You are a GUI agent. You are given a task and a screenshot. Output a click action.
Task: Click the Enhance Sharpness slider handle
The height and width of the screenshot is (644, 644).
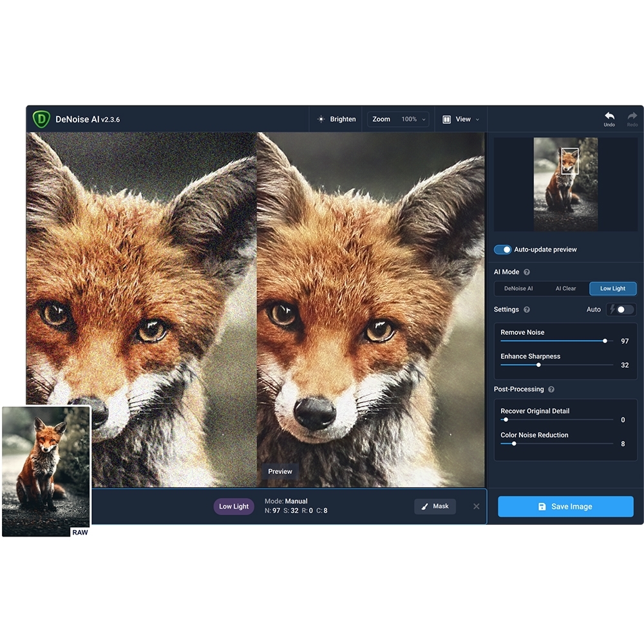point(538,365)
